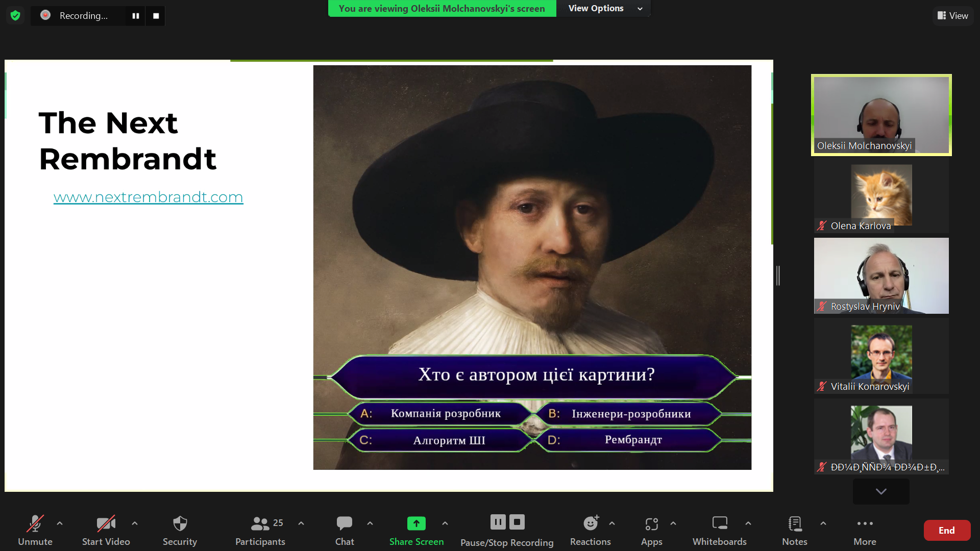Show more participants with the down chevron
The width and height of the screenshot is (980, 551).
point(881,491)
